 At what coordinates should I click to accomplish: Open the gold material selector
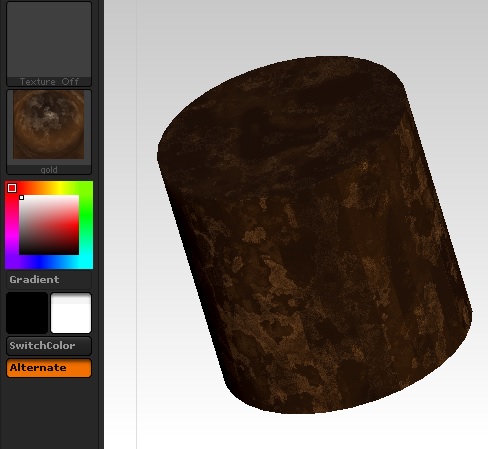pyautogui.click(x=49, y=132)
